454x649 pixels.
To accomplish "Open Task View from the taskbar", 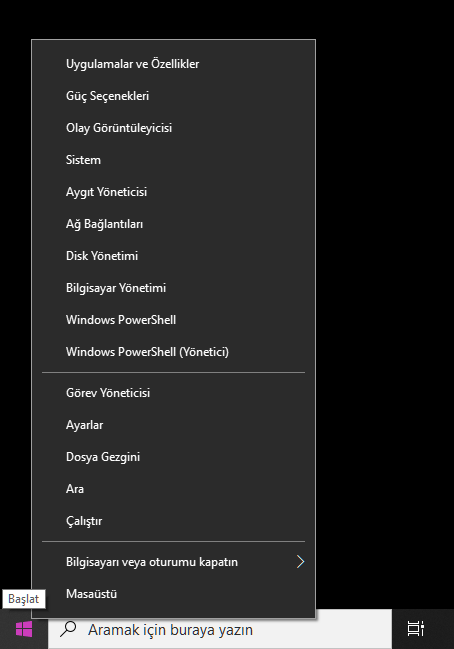I will click(416, 629).
